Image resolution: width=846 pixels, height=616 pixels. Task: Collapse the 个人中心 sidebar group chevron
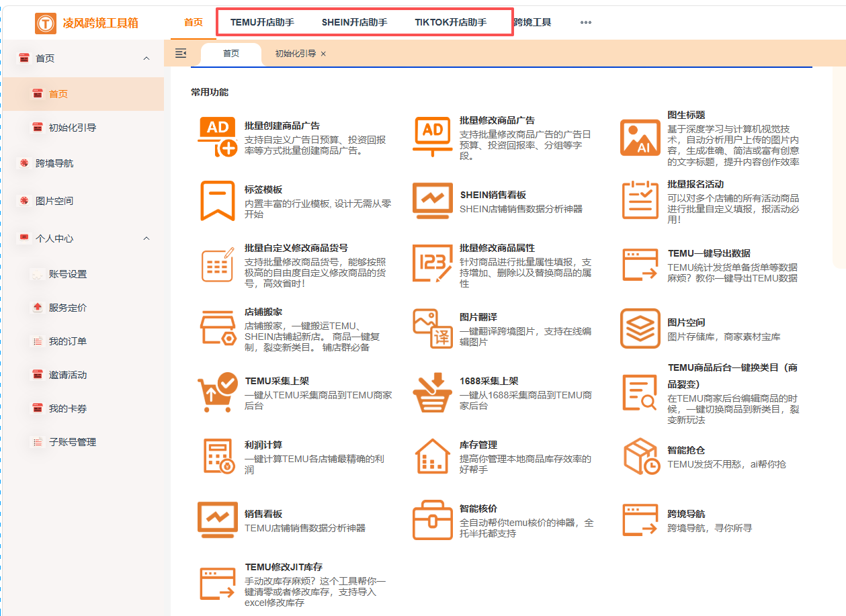(x=146, y=238)
